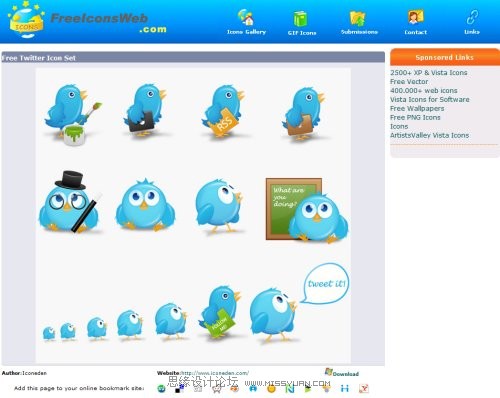Image resolution: width=500 pixels, height=398 pixels.
Task: Go to the Contact menu label
Action: click(415, 32)
